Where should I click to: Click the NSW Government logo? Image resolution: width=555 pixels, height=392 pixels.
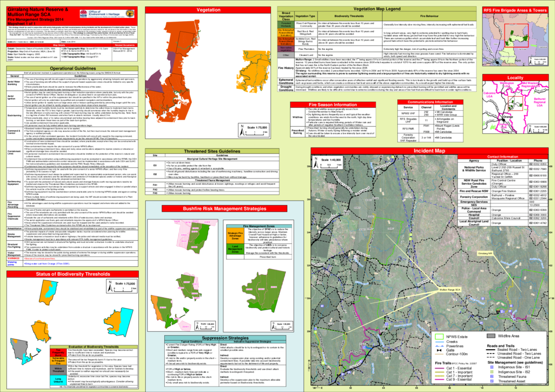[83, 14]
